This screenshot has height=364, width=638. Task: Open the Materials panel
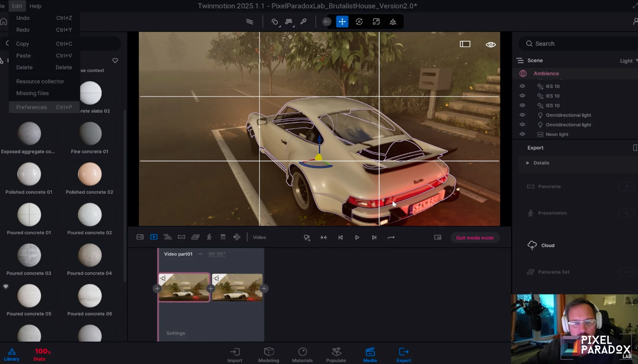tap(302, 355)
